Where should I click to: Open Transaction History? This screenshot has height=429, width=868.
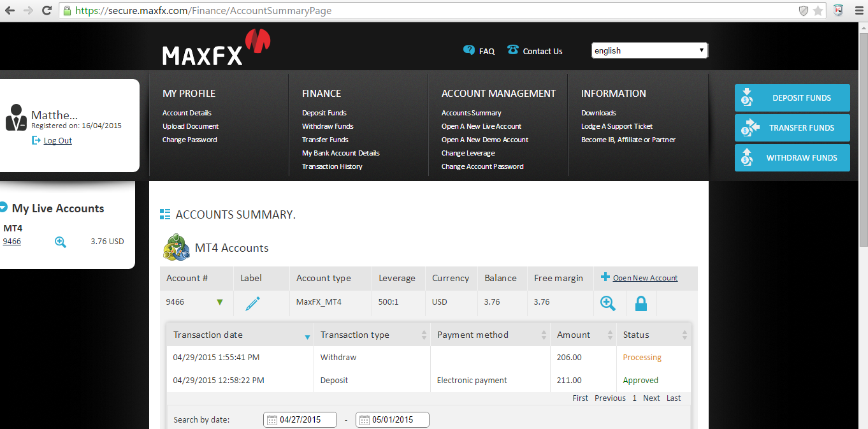[x=332, y=166]
